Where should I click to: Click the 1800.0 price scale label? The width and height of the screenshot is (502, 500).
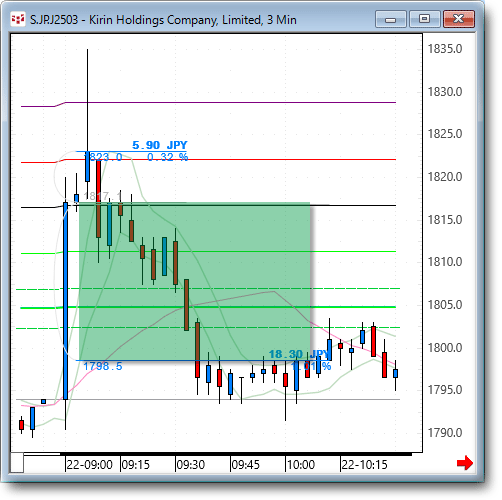coord(445,348)
